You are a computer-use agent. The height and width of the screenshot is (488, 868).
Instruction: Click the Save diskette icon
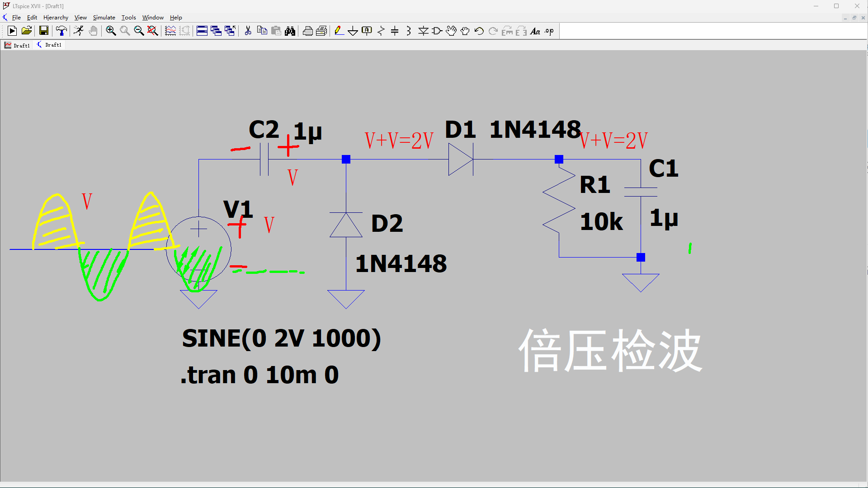pos(44,31)
